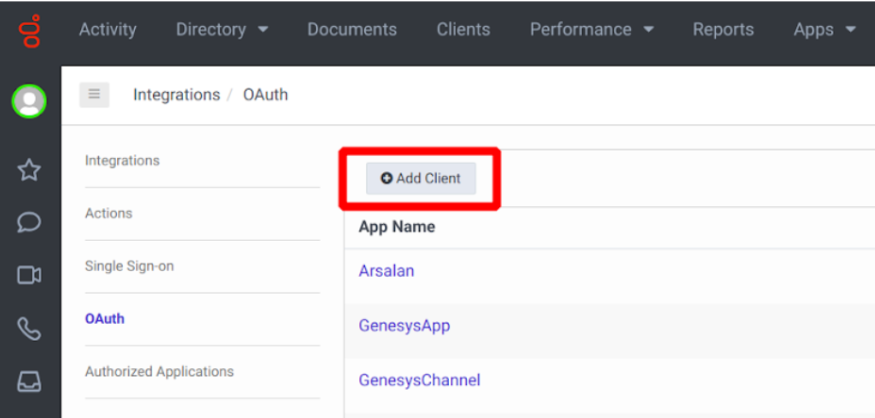Open the GenesysApp client link

(404, 325)
